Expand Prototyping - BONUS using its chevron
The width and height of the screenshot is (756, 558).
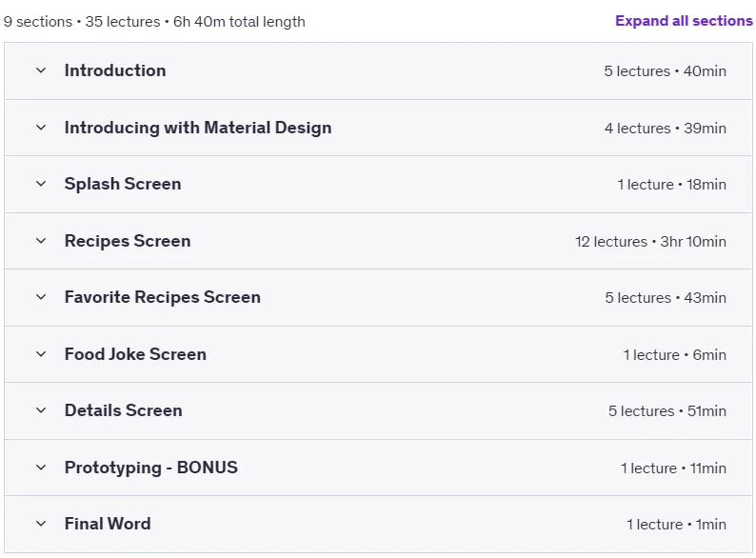(41, 468)
